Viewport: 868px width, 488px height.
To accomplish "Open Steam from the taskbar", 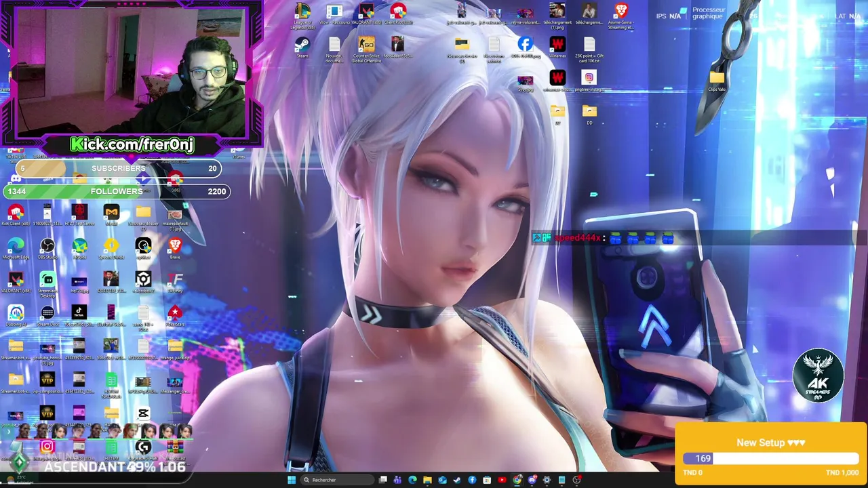I will pos(457,480).
